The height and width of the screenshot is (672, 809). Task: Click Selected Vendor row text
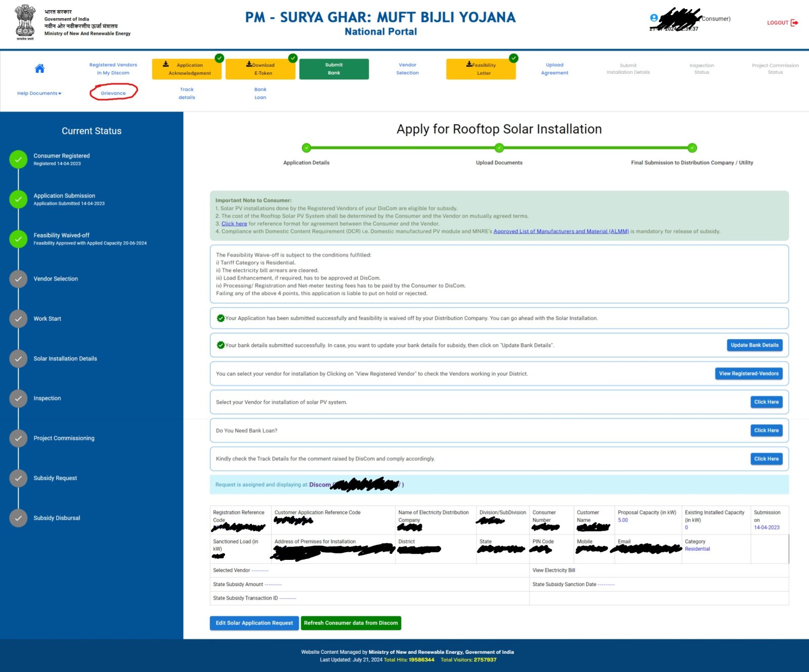[241, 570]
